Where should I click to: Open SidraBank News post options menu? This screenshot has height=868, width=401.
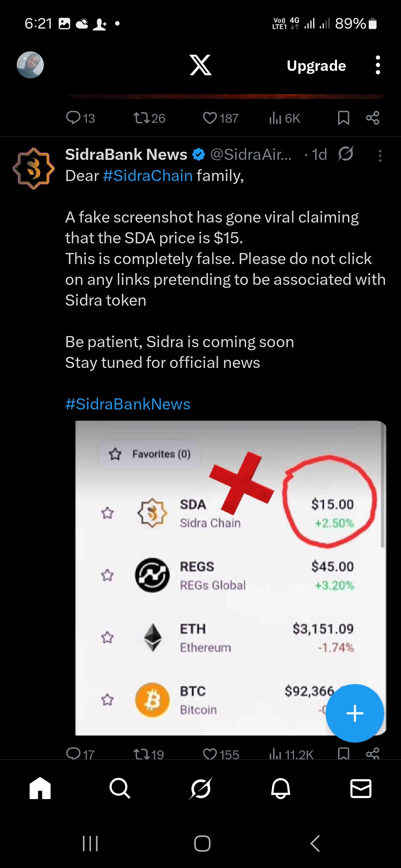pyautogui.click(x=380, y=155)
